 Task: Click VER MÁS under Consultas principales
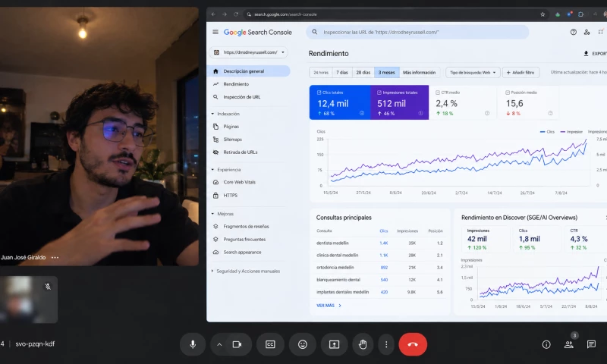point(329,306)
